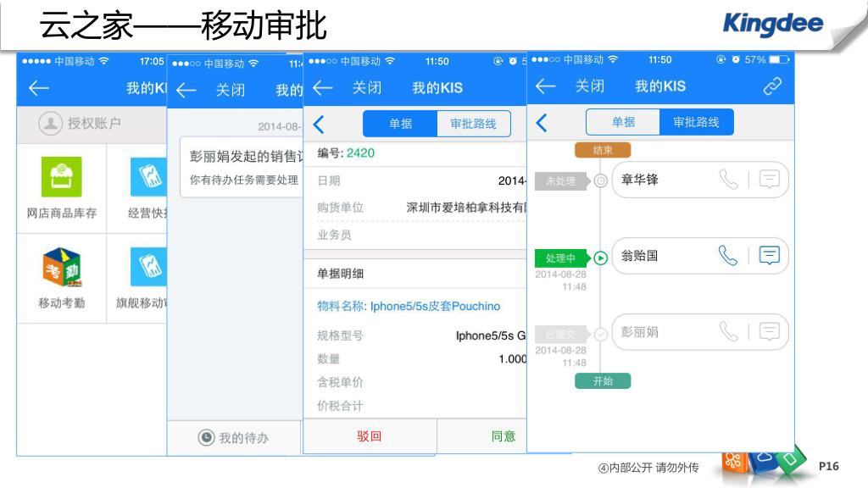868x488 pixels.
Task: Tap the 授权账户 user avatar icon
Action: pyautogui.click(x=50, y=123)
